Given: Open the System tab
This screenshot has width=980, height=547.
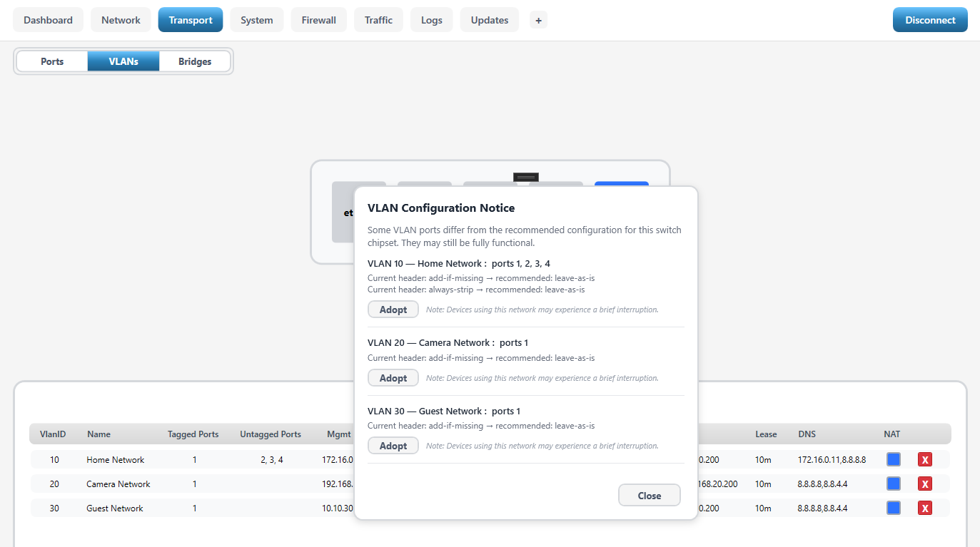Looking at the screenshot, I should 257,20.
